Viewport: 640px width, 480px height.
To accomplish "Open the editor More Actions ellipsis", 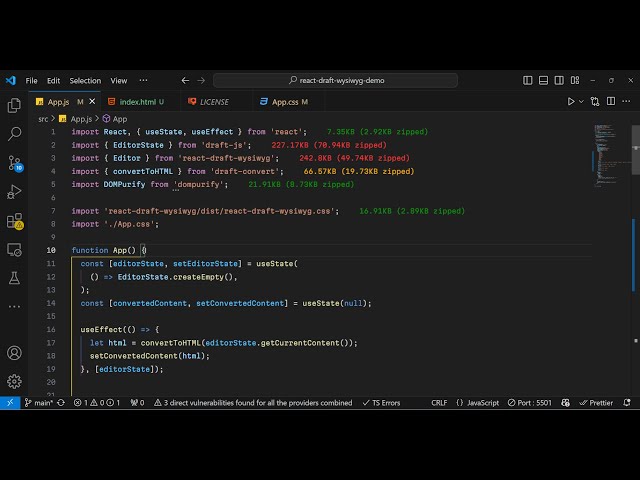I will (x=626, y=101).
